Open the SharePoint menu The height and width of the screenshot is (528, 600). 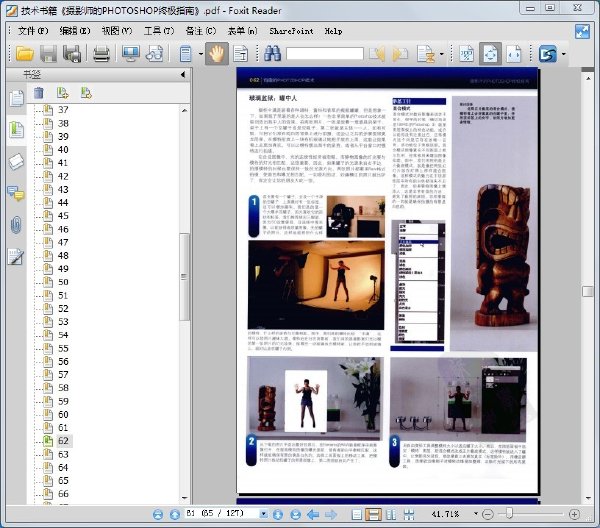click(291, 31)
